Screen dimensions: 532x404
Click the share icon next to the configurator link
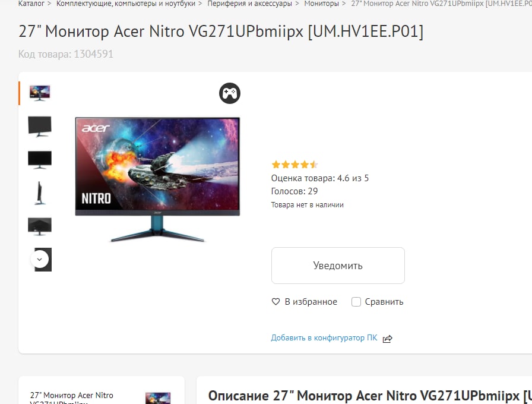pyautogui.click(x=388, y=339)
